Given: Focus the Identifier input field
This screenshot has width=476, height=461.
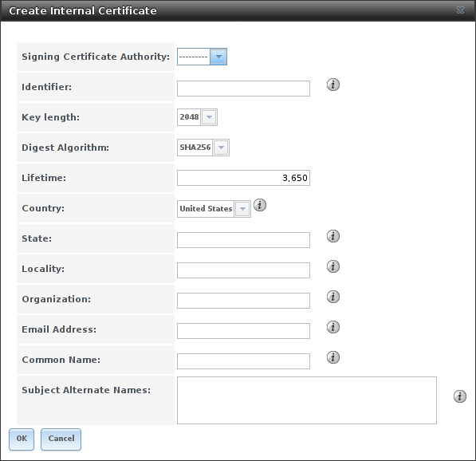Looking at the screenshot, I should tap(243, 89).
